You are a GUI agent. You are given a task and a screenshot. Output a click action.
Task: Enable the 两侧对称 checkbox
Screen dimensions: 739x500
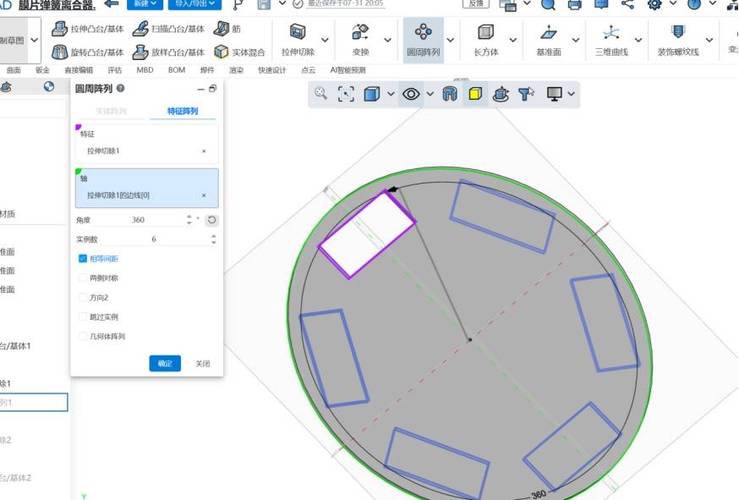point(82,278)
